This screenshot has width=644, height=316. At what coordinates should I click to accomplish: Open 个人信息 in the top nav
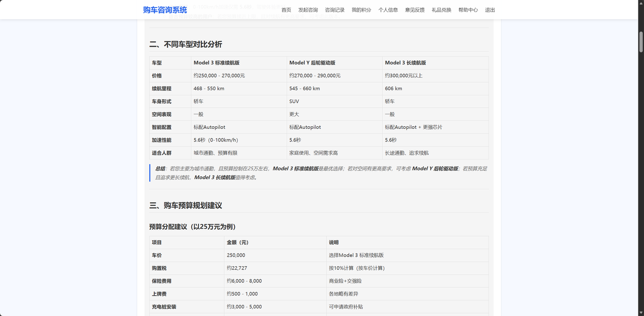(x=388, y=10)
